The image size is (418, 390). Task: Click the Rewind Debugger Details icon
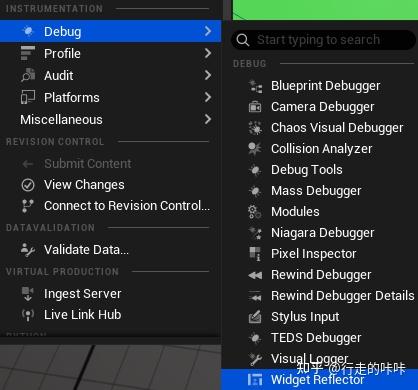click(x=255, y=296)
